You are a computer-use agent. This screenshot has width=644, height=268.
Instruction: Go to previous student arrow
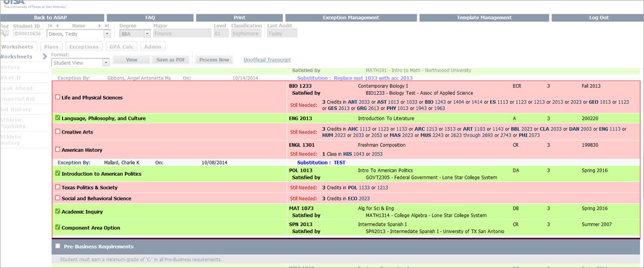point(57,26)
